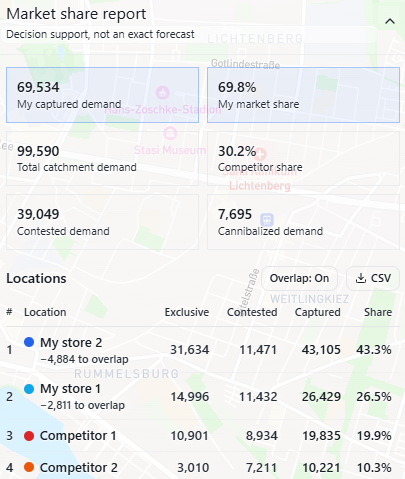Select the Competitor 1 location name
The height and width of the screenshot is (479, 405).
click(78, 436)
